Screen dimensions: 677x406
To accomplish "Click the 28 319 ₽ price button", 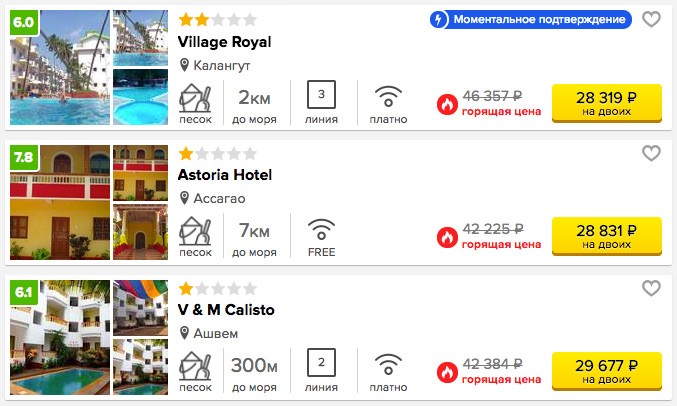I will (x=607, y=103).
